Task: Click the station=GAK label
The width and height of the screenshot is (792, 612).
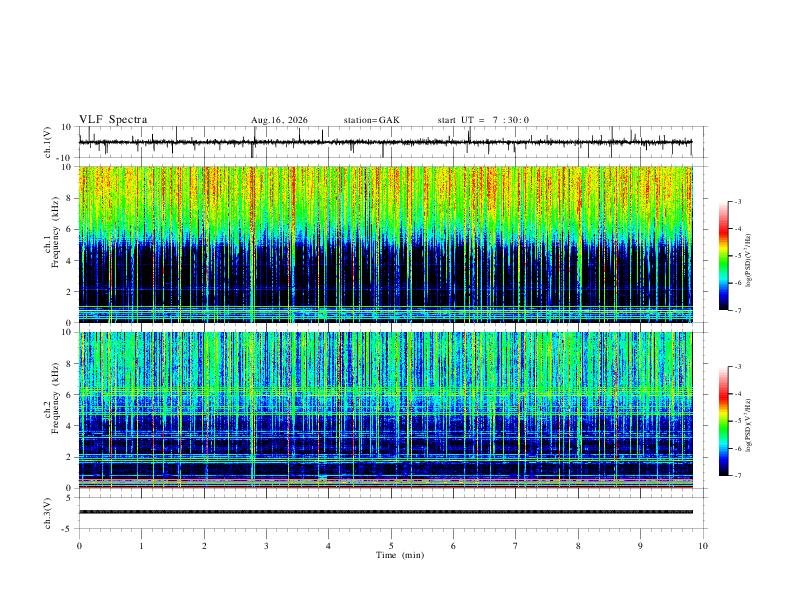Action: [x=371, y=120]
